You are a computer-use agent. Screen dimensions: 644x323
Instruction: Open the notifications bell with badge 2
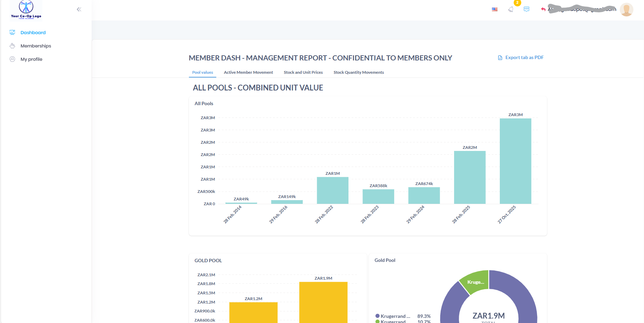[x=511, y=9]
